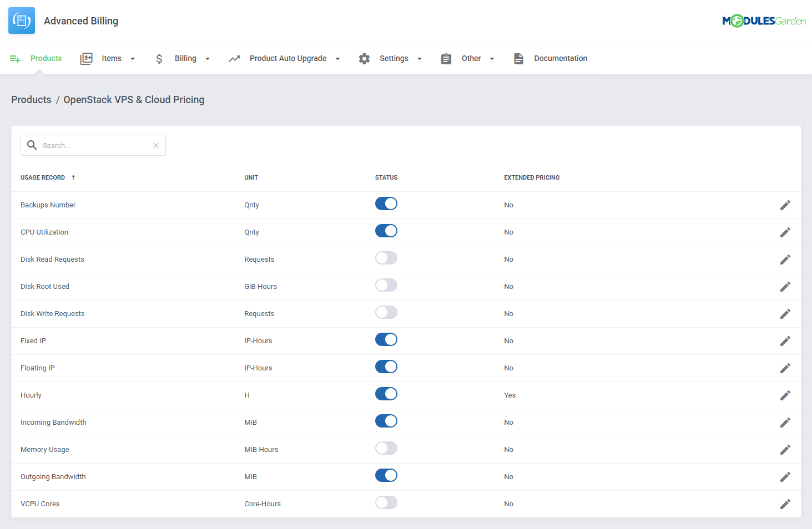
Task: Click the Products breadcrumb link
Action: click(31, 99)
